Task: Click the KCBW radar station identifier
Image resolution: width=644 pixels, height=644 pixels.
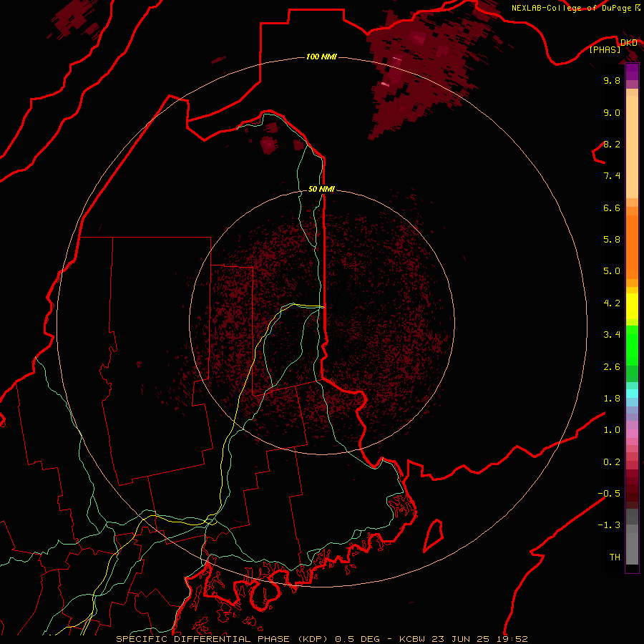Action: [414, 639]
